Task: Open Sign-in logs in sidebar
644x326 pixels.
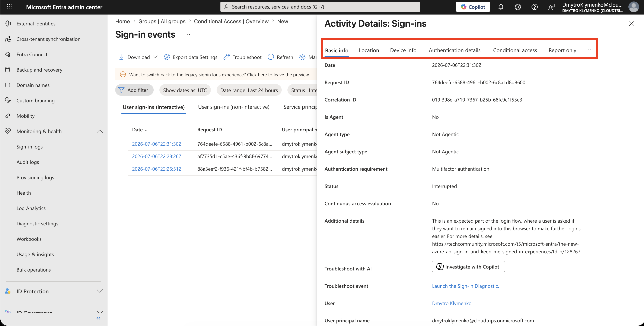Action: click(x=29, y=147)
